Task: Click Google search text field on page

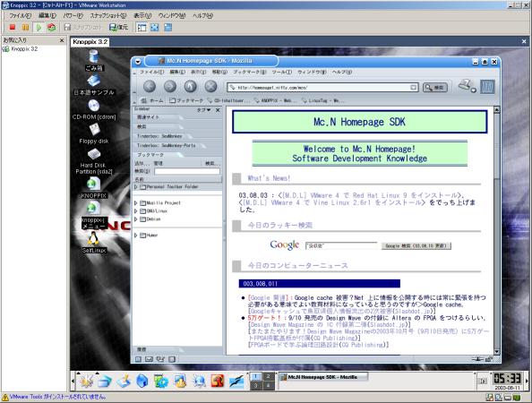Action: tap(341, 245)
